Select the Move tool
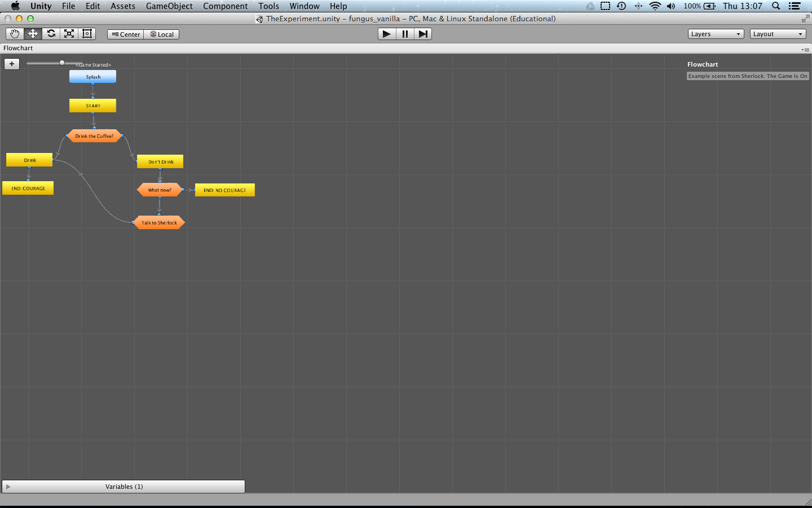812x508 pixels. point(33,34)
